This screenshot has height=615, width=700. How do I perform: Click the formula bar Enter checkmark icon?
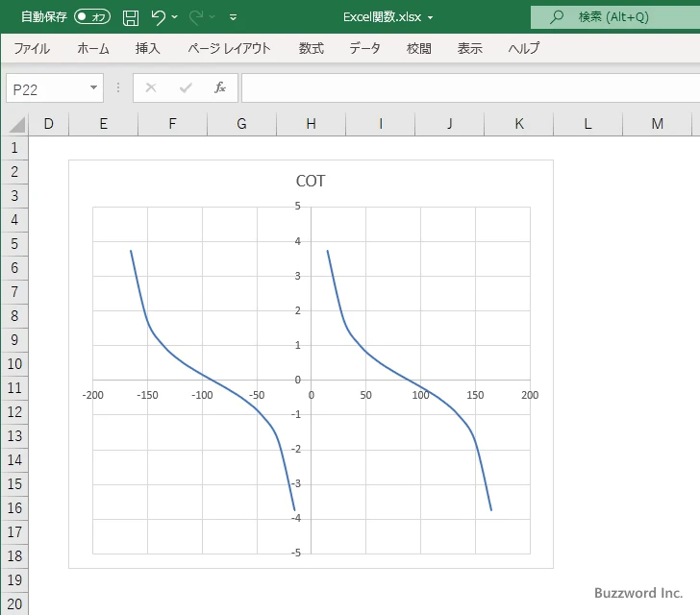pyautogui.click(x=186, y=87)
